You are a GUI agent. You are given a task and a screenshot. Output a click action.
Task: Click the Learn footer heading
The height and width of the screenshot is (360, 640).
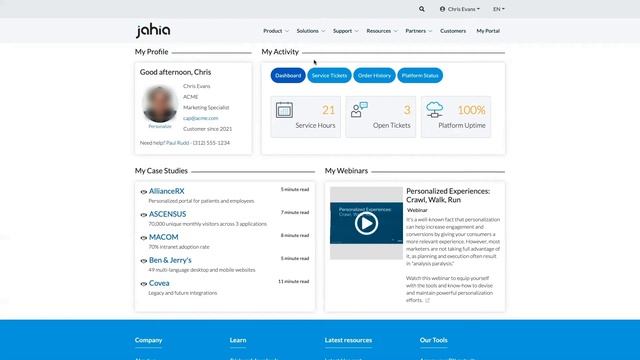(238, 340)
